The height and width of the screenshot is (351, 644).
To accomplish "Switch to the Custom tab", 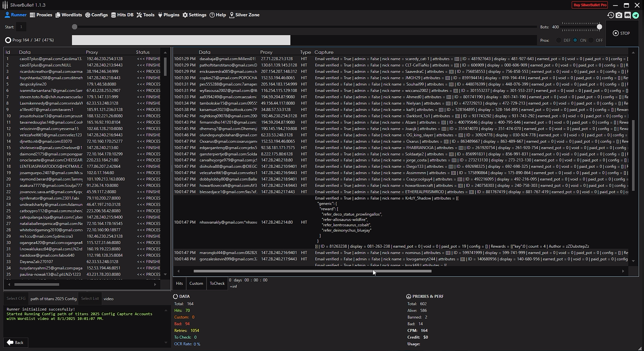I will coord(196,283).
